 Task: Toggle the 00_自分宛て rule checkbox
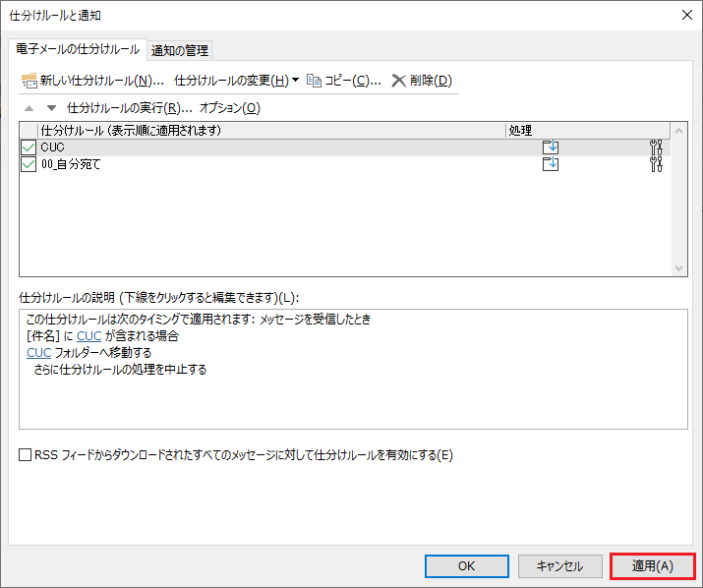point(28,164)
